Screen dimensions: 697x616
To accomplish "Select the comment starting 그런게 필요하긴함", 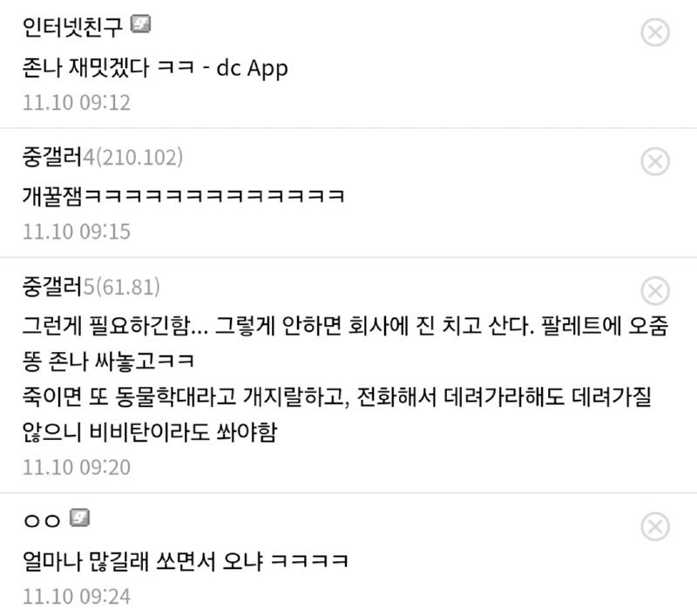I will click(345, 379).
